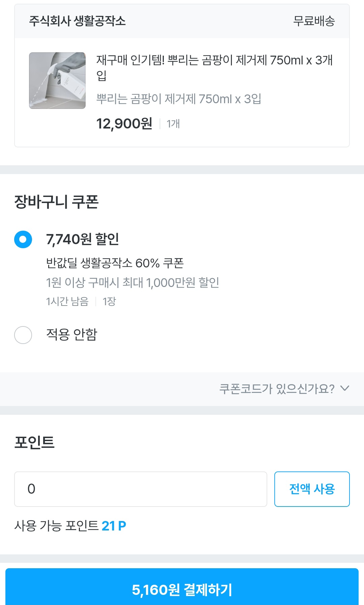Focus the point amount input field
Screen dimensions: 364x605
pyautogui.click(x=141, y=489)
